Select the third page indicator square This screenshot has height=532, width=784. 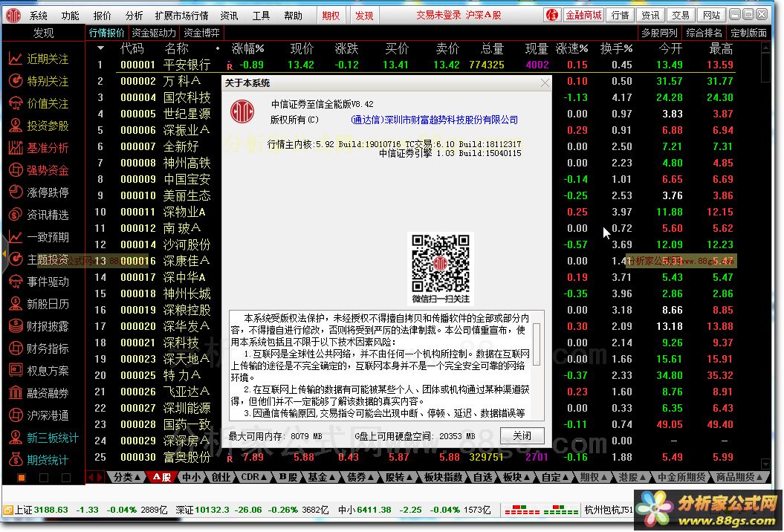click(x=65, y=478)
